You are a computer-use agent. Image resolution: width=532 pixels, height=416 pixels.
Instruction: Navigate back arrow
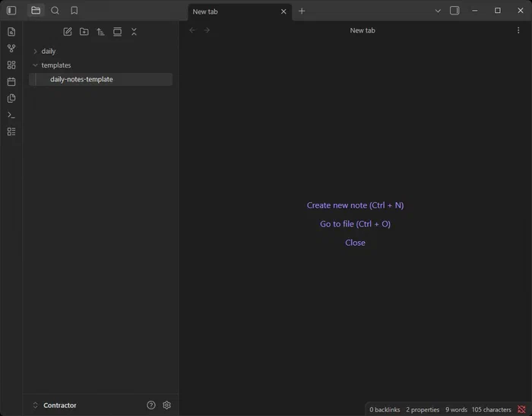click(x=192, y=30)
